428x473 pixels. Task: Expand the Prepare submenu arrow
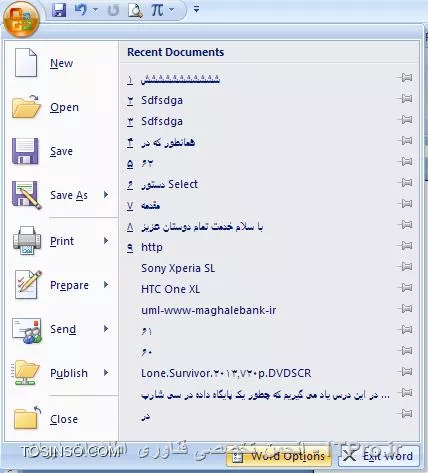coord(106,284)
